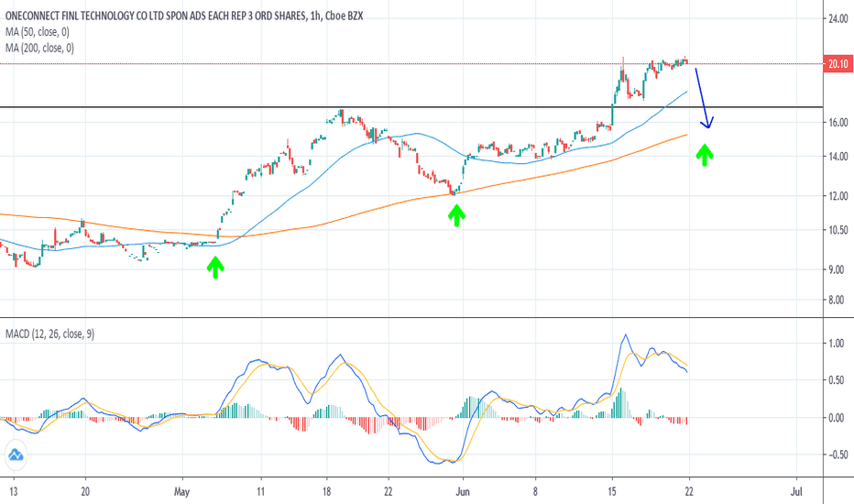The image size is (854, 504).
Task: Click the 12.00 price axis label
Action: click(838, 196)
